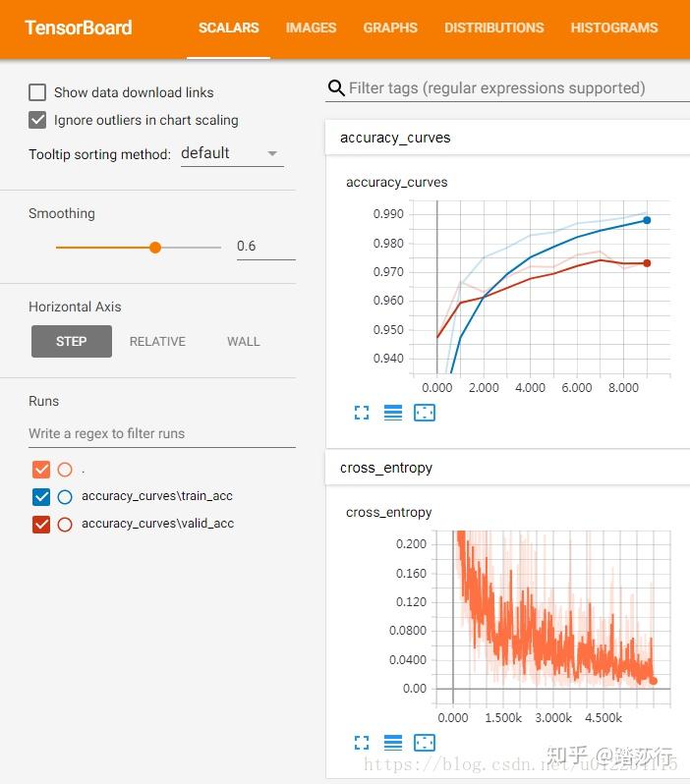Toggle y-axis log scale for accuracy_curves chart
The image size is (690, 784).
click(393, 414)
